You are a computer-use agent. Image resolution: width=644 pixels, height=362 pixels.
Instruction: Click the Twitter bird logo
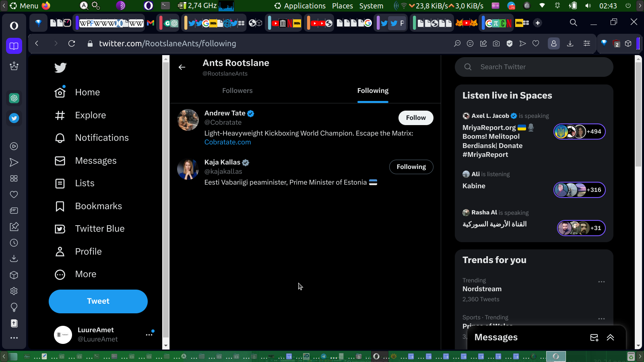[60, 68]
